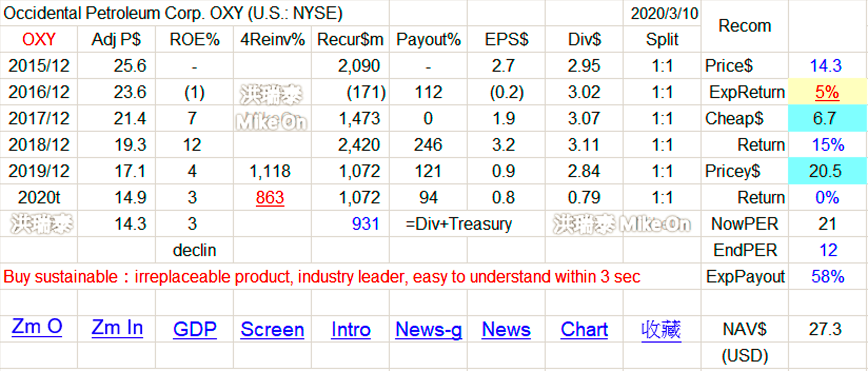Screen dimensions: 868x371
Task: Select the 2020t row label
Action: (39, 198)
